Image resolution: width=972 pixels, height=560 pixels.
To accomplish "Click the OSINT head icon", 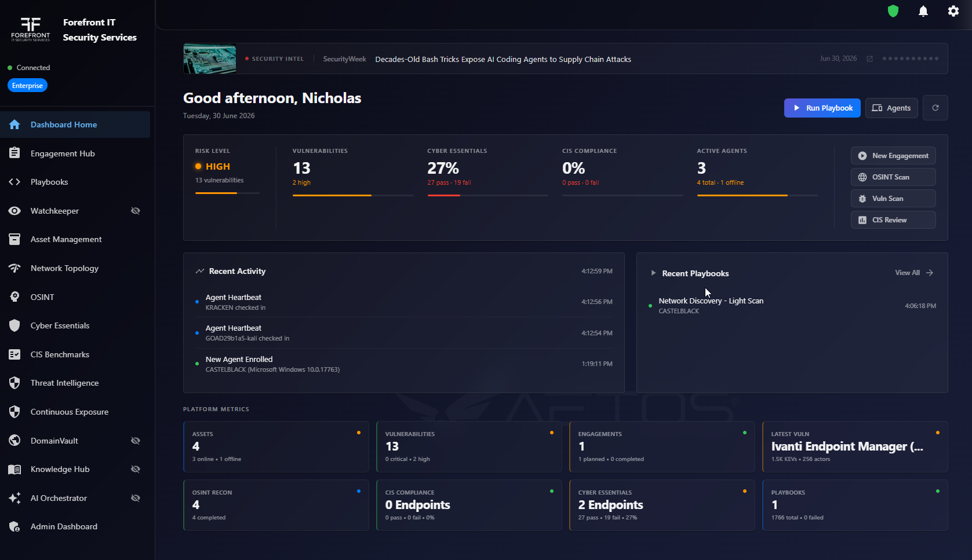I will click(x=14, y=297).
